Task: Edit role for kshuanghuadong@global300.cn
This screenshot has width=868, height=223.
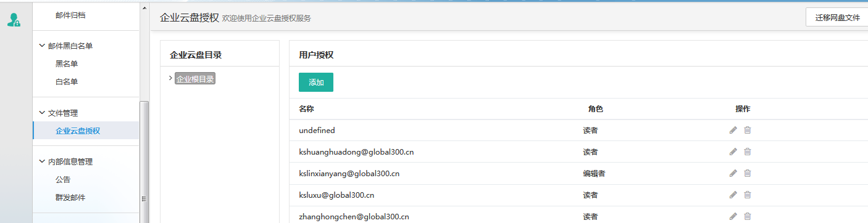Action: pyautogui.click(x=733, y=152)
